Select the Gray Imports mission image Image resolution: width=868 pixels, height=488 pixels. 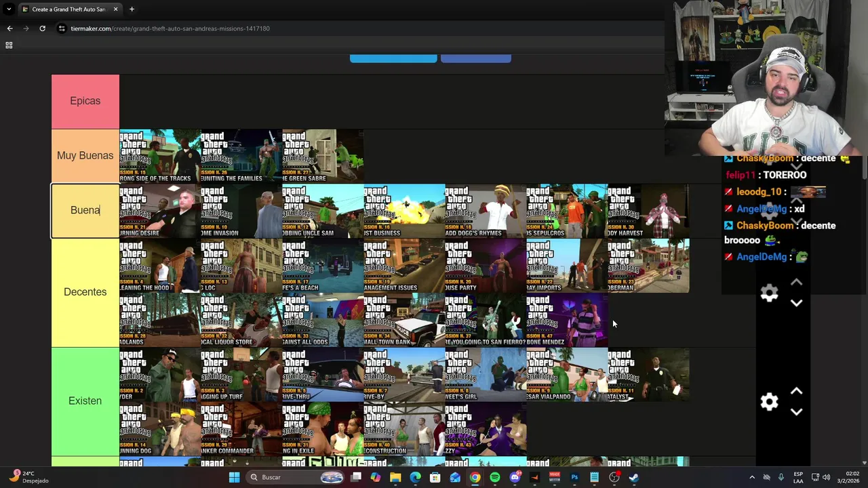point(567,265)
